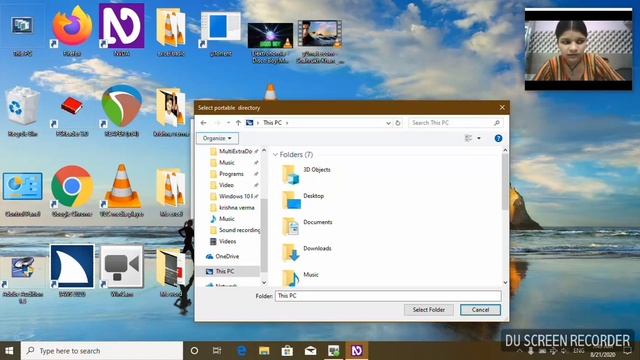The height and width of the screenshot is (360, 640).
Task: Open the Organize dropdown menu
Action: 217,138
